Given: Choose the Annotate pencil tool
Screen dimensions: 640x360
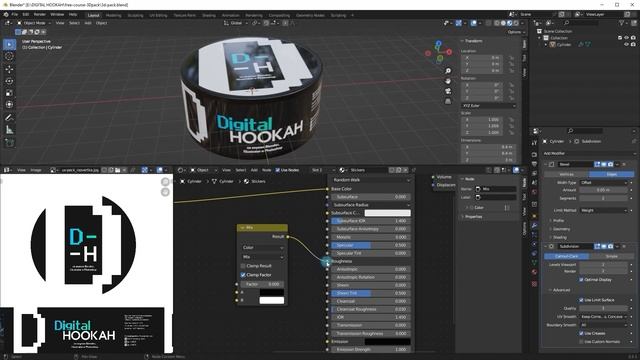Looking at the screenshot, I should [9, 118].
